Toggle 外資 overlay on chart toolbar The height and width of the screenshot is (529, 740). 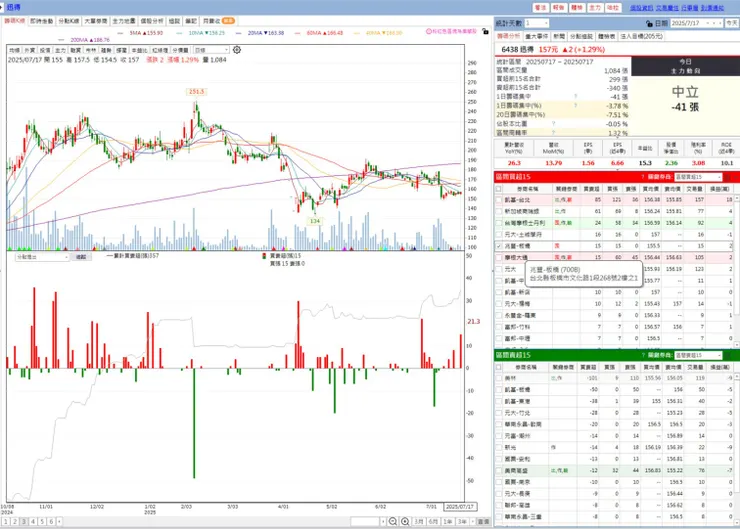point(30,50)
